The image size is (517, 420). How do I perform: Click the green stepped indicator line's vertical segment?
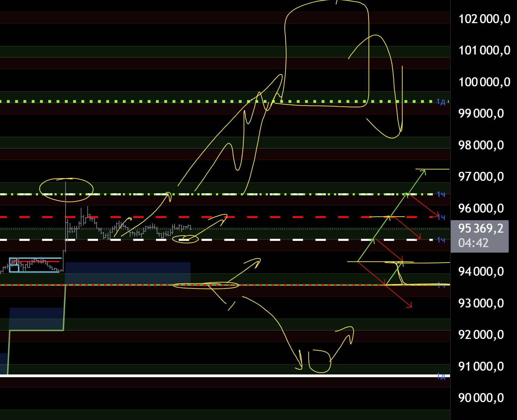pos(65,307)
